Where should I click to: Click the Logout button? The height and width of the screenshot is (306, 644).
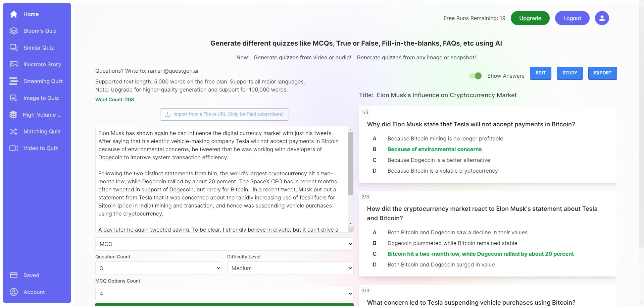572,18
